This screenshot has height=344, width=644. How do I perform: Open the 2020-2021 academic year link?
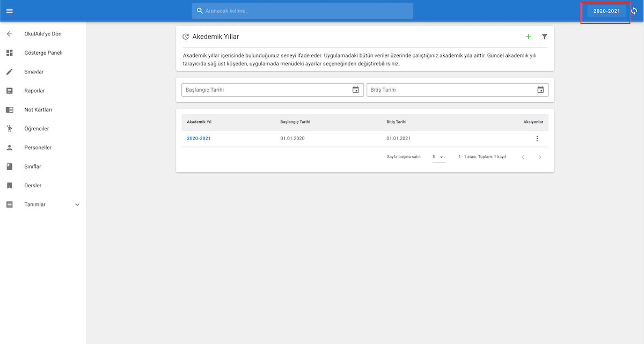[x=199, y=138]
